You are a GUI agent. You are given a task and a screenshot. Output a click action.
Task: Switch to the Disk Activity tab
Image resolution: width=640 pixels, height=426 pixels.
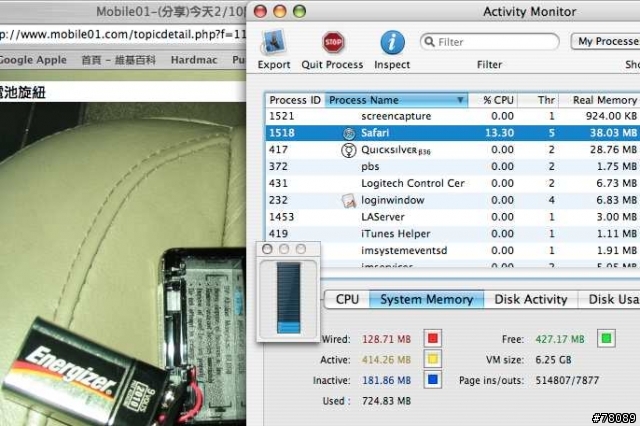pyautogui.click(x=531, y=300)
